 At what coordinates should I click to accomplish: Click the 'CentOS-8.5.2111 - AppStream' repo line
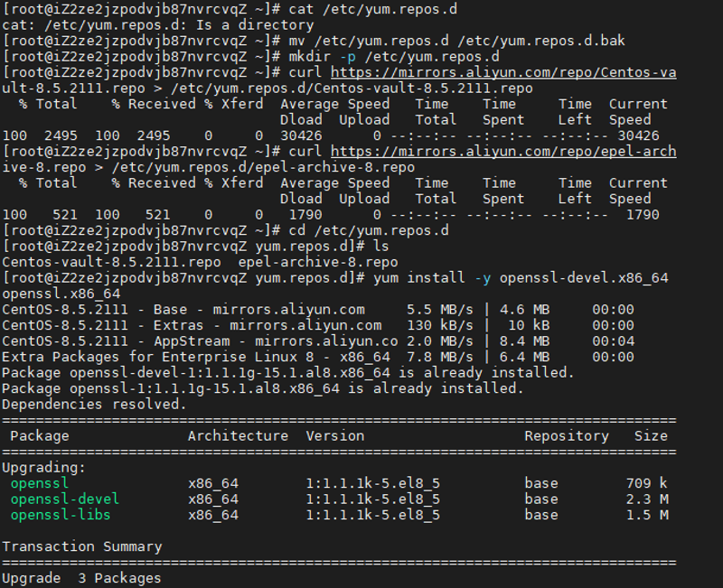(318, 341)
